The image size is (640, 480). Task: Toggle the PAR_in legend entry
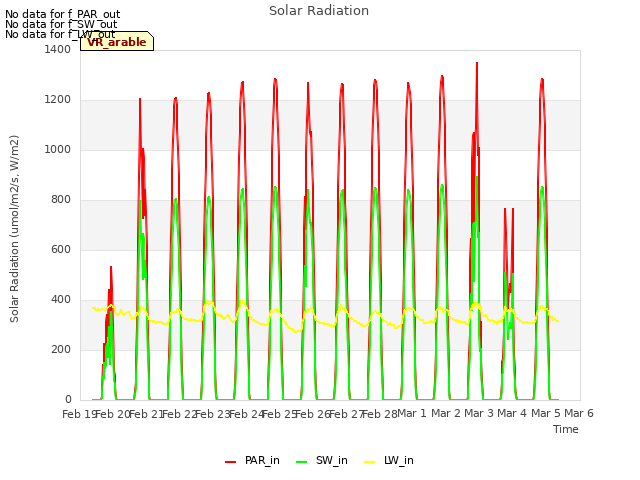[252, 460]
